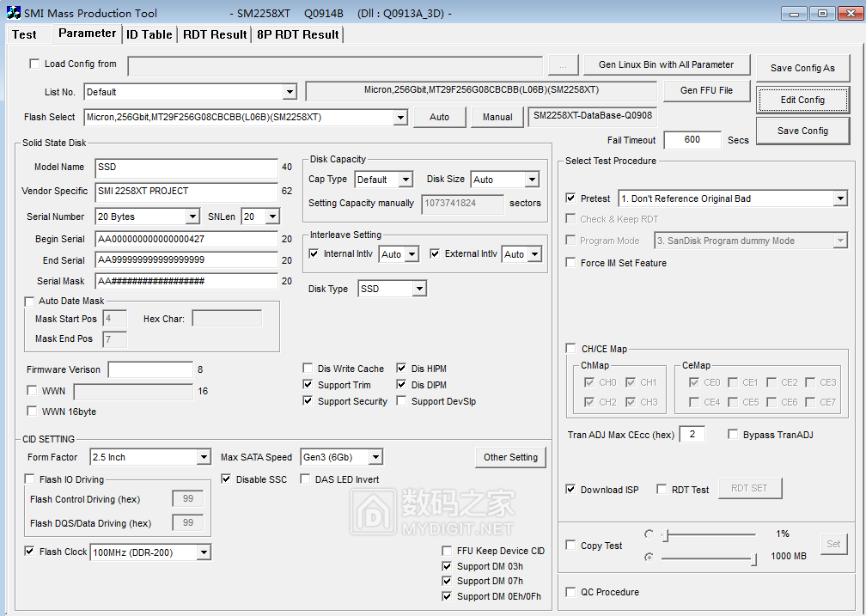Click the Auto flash select button
This screenshot has height=616, width=866.
click(439, 118)
